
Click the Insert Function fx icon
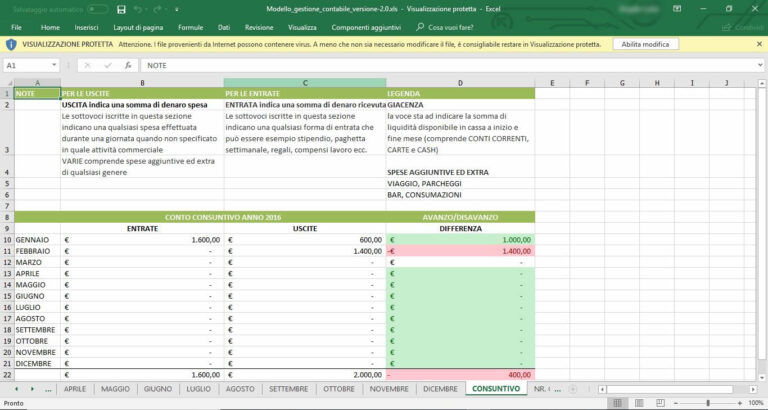pyautogui.click(x=128, y=65)
